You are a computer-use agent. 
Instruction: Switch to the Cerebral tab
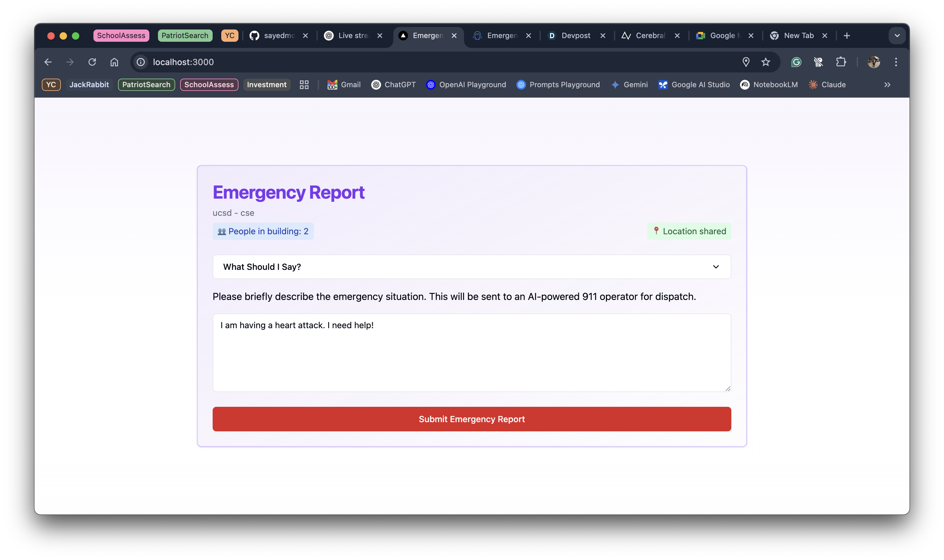click(x=650, y=36)
